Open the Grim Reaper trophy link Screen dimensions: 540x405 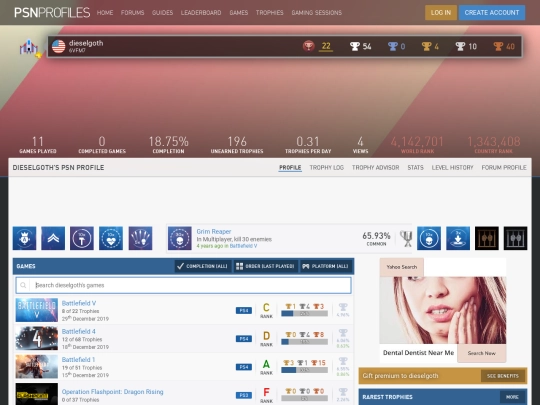pos(214,231)
